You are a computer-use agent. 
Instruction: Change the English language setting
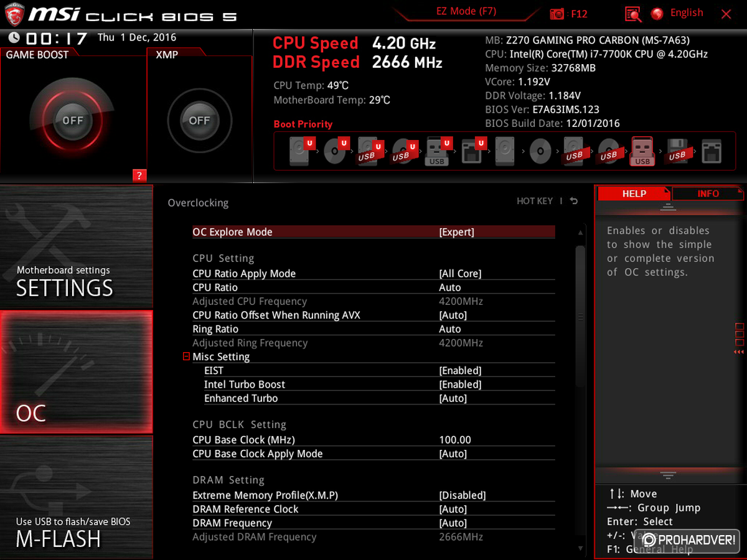[687, 13]
